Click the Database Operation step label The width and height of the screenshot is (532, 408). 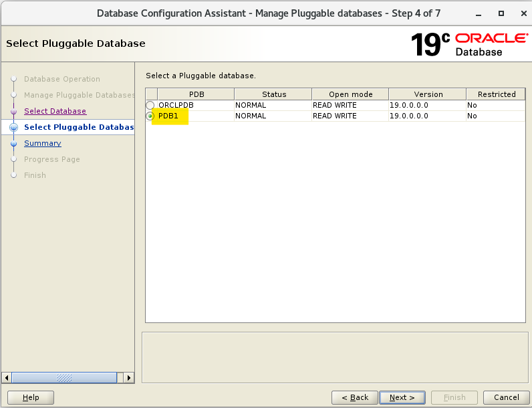click(x=62, y=79)
